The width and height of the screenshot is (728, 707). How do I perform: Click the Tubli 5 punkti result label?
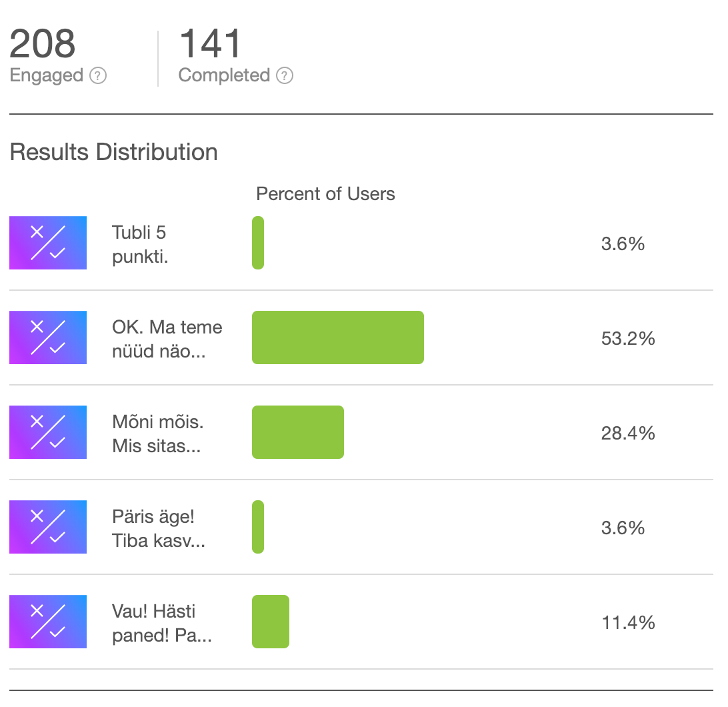[x=140, y=244]
